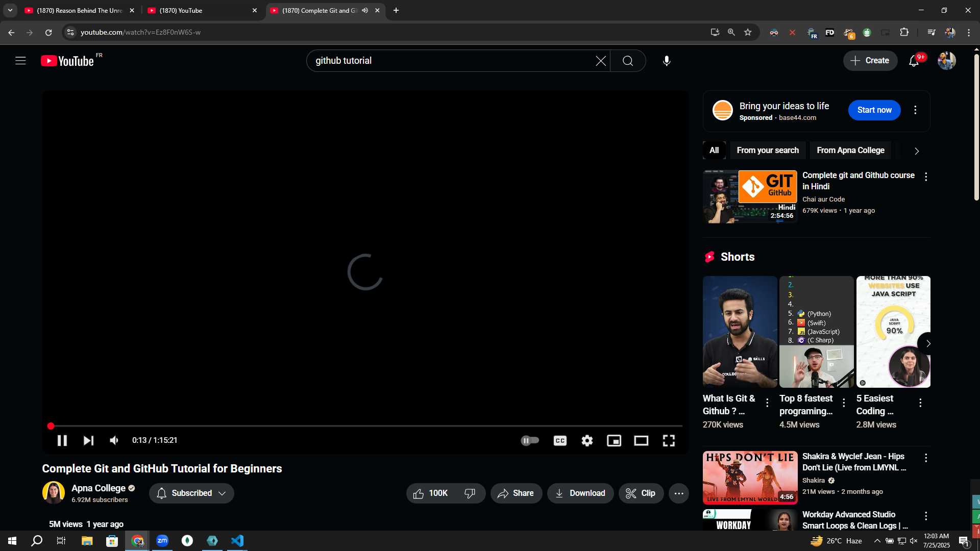Create a Clip of the video
The width and height of the screenshot is (980, 551).
(641, 493)
